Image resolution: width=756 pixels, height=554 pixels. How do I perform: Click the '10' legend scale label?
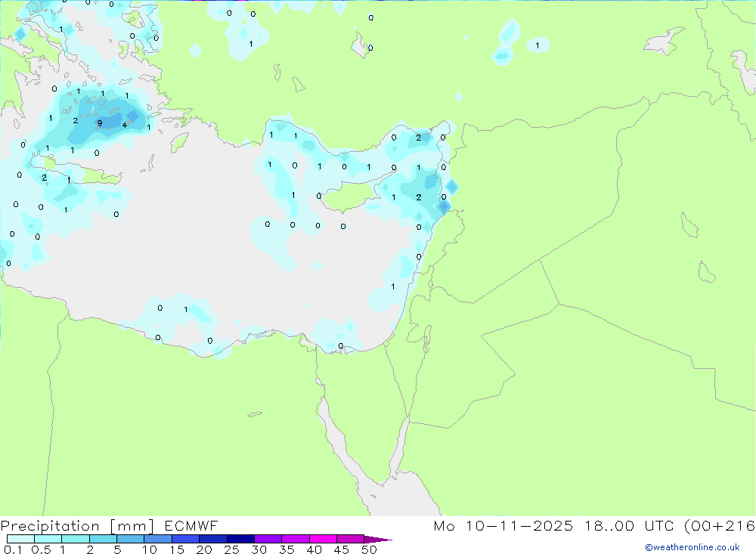click(150, 549)
